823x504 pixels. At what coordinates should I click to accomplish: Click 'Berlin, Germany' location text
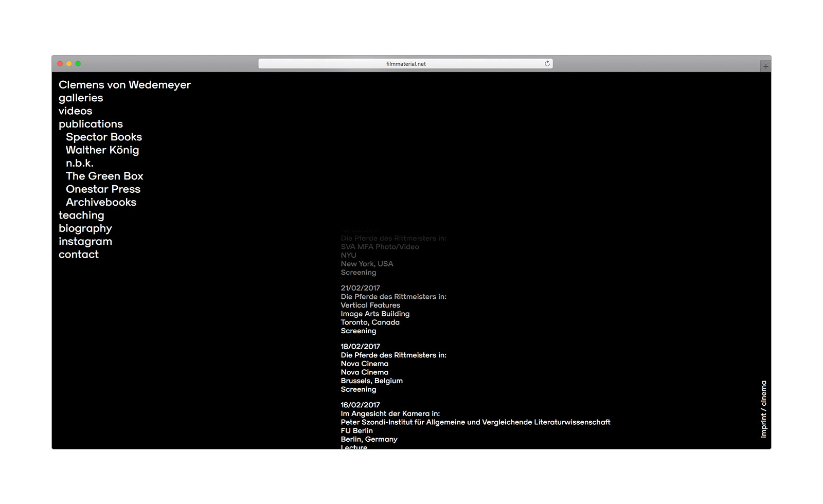pos(369,440)
